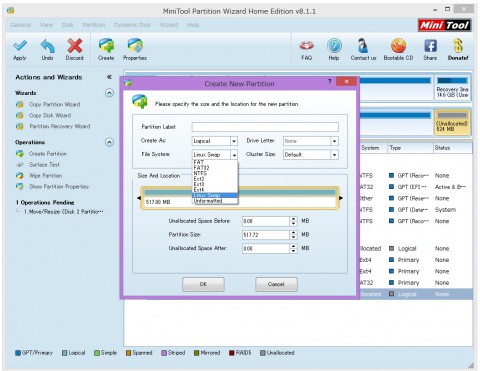Click the System status row
This screenshot has height=371, width=480.
(x=445, y=210)
